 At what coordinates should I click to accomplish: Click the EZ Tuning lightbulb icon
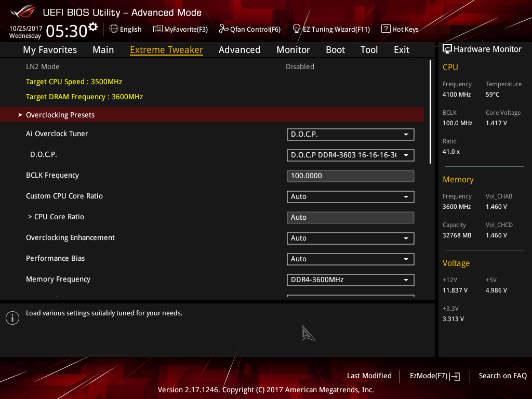pos(296,29)
